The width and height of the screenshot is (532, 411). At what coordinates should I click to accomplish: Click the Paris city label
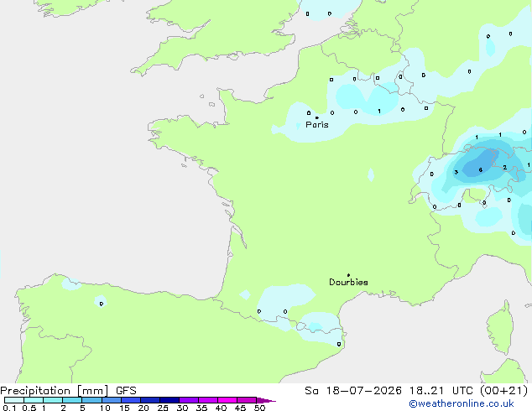click(317, 125)
